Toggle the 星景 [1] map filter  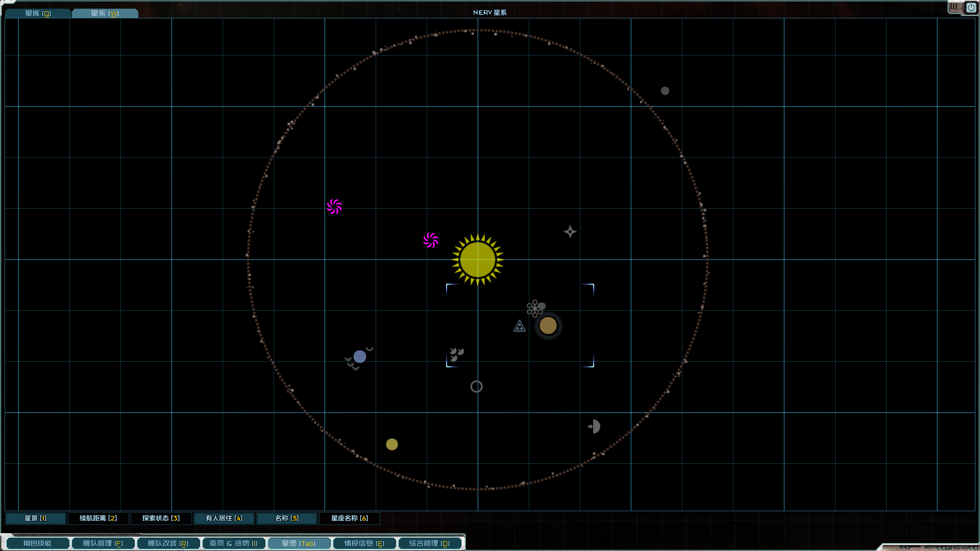tap(35, 518)
